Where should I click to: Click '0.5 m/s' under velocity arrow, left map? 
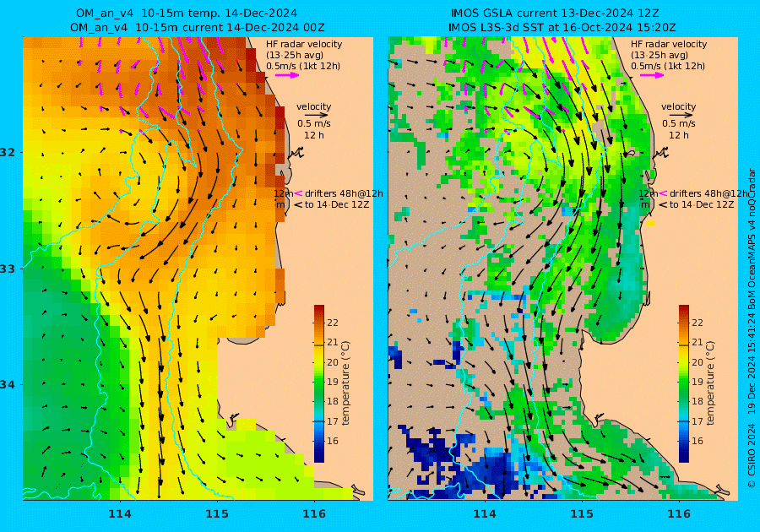point(314,123)
